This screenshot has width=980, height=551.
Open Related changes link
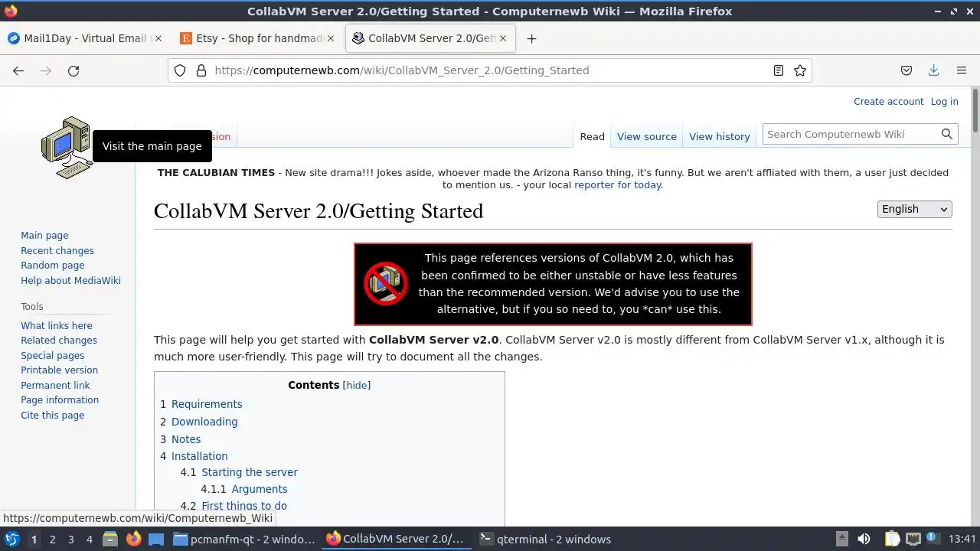[x=59, y=341]
